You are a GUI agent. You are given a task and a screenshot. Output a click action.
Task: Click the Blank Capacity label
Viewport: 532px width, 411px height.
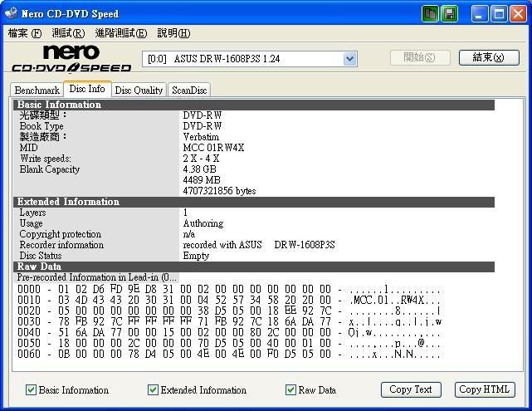pyautogui.click(x=50, y=169)
